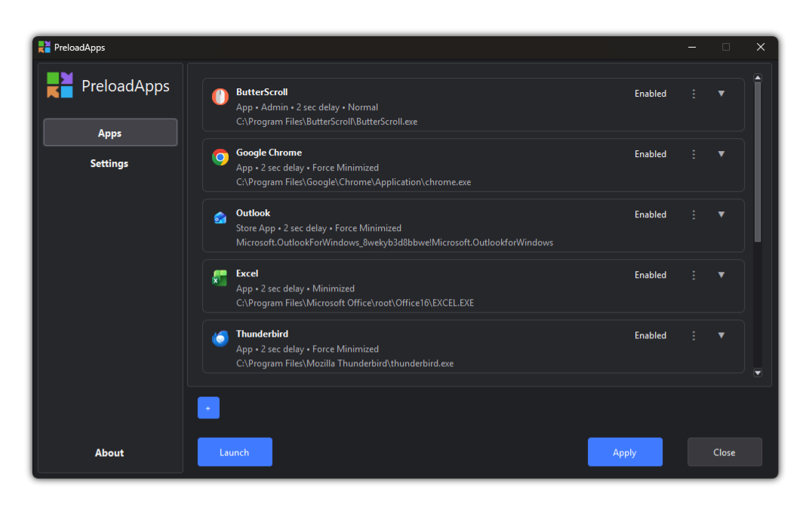Toggle Enabled status for Thunderbird
The height and width of the screenshot is (521, 812).
click(x=651, y=335)
